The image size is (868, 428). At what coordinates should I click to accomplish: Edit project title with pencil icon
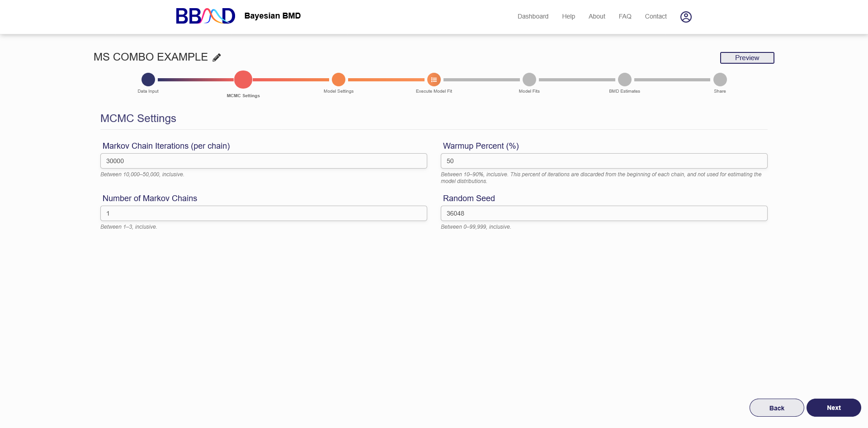[217, 57]
